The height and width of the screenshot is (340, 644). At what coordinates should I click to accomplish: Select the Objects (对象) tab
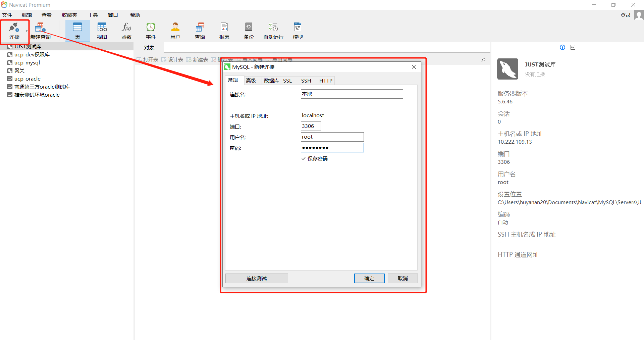149,47
